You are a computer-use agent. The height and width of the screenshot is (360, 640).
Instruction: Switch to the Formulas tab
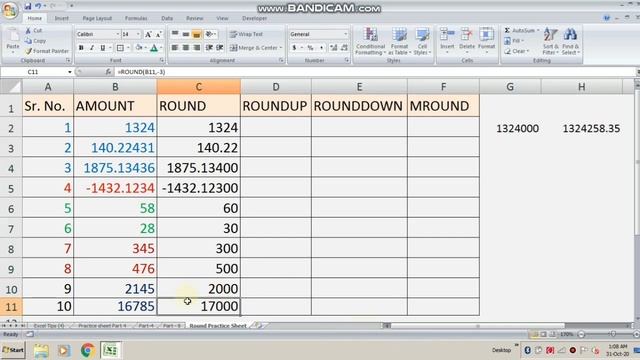coord(136,18)
